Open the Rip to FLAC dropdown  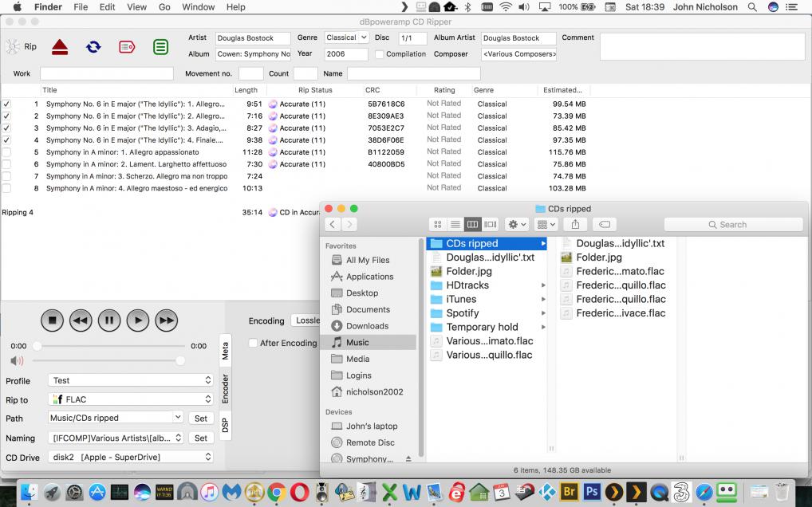131,399
